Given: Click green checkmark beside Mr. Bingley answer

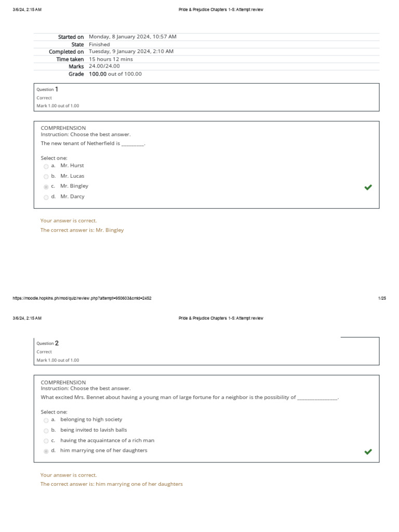Looking at the screenshot, I should (368, 187).
